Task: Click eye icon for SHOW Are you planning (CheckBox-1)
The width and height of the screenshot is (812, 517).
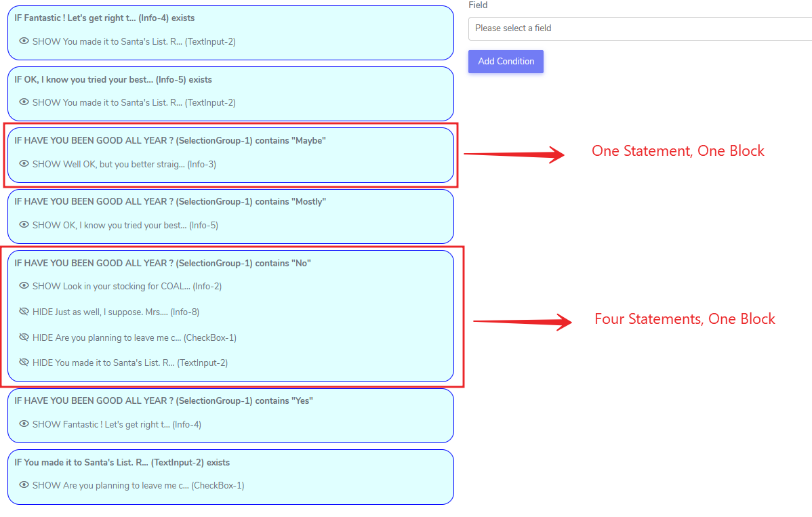Action: click(24, 485)
